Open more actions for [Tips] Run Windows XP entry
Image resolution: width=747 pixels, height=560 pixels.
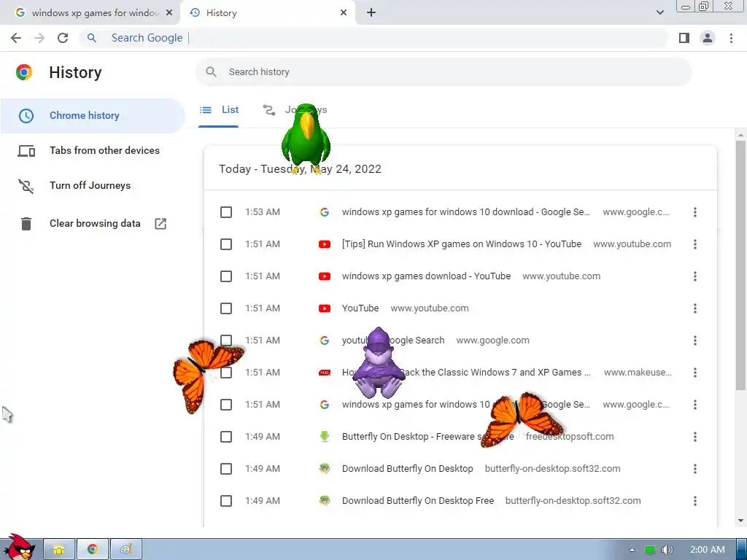[695, 244]
